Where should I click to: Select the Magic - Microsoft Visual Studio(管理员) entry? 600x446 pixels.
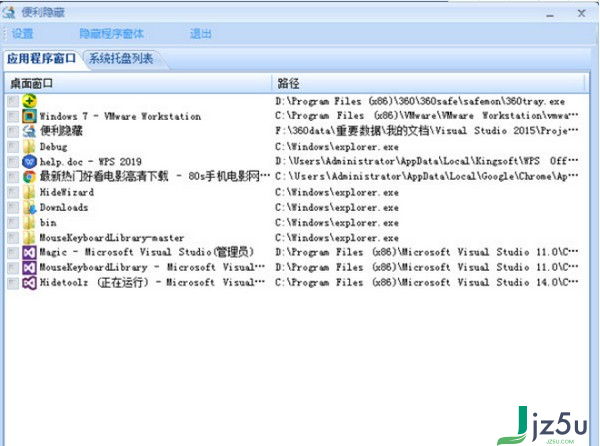[147, 252]
